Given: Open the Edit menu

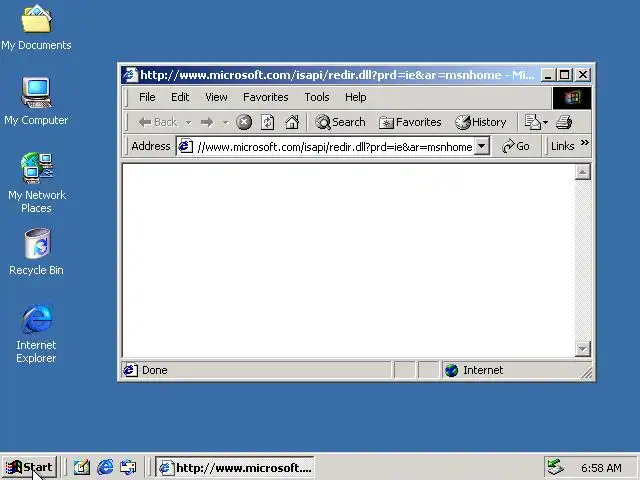Looking at the screenshot, I should tap(180, 97).
